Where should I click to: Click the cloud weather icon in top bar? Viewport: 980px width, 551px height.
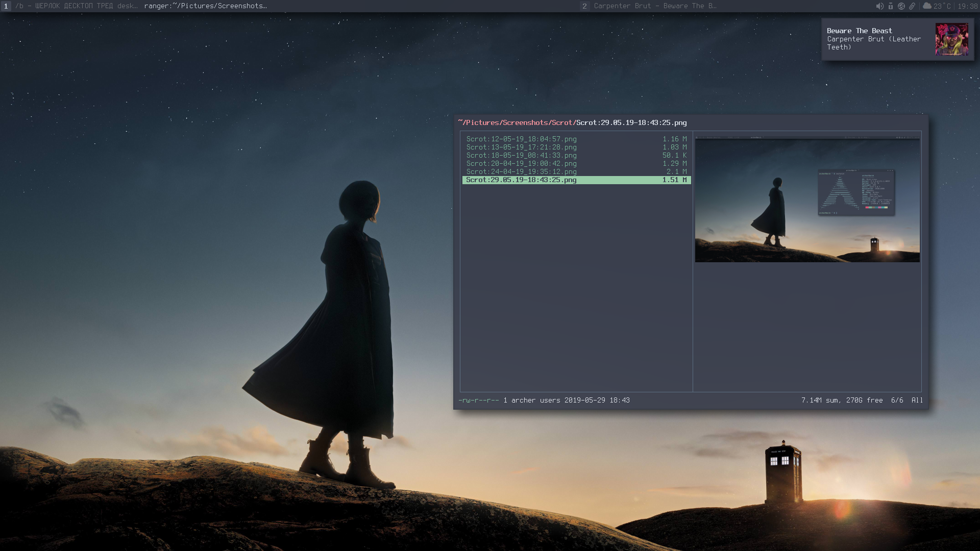tap(927, 6)
